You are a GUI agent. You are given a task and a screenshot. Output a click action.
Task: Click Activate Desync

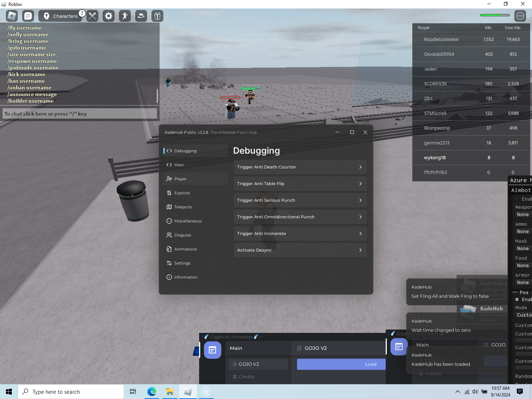click(x=300, y=250)
